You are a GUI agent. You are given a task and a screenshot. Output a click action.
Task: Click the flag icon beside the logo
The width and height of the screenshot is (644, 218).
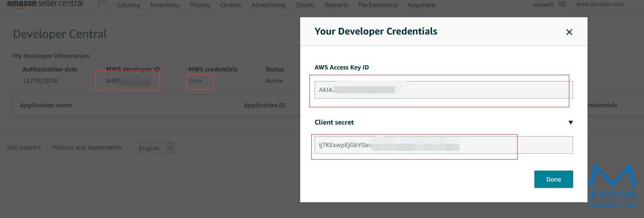point(102,4)
